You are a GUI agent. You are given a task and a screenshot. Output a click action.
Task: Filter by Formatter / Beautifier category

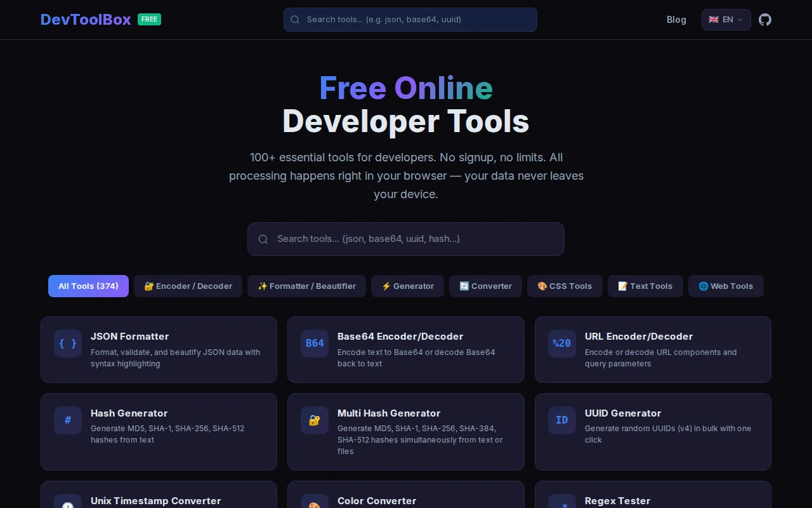pos(306,286)
